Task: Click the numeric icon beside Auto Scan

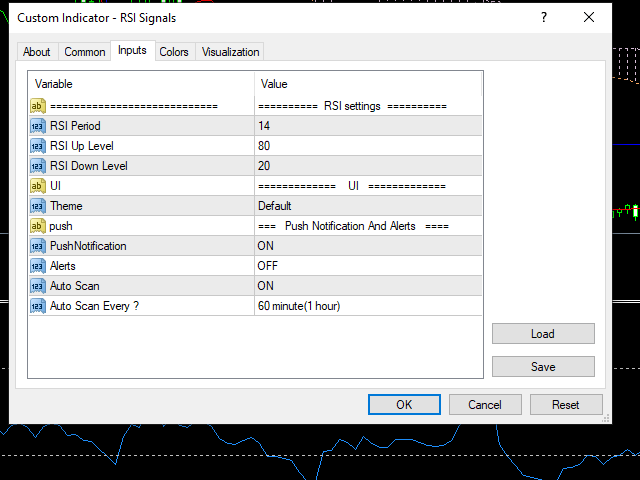Action: point(38,286)
